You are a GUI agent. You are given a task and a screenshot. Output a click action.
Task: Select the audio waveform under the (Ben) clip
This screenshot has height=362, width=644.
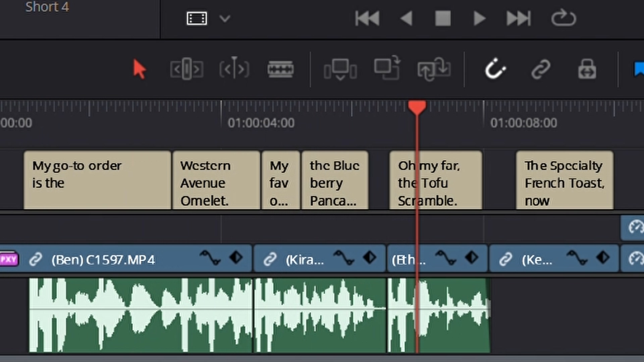[x=141, y=315]
